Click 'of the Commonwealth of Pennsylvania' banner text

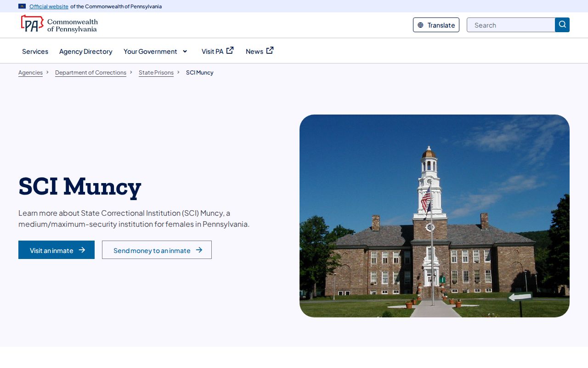116,6
